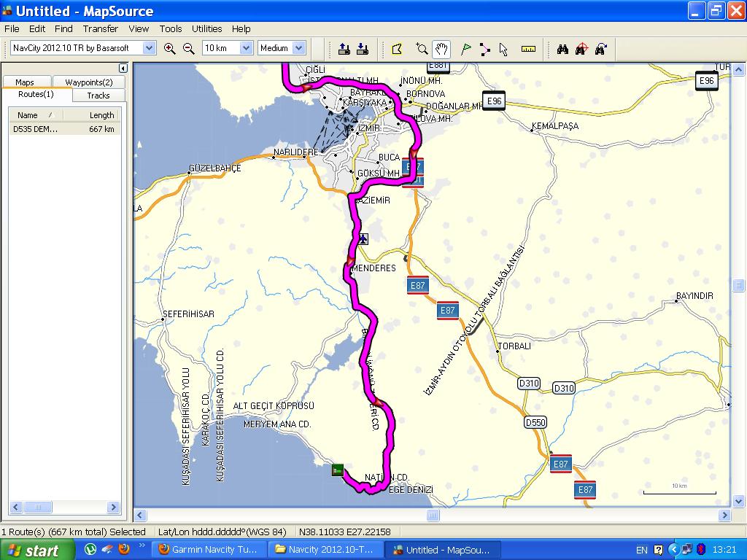Click map horizontal scrollbar right arrow
This screenshot has height=560, width=747.
[x=724, y=515]
